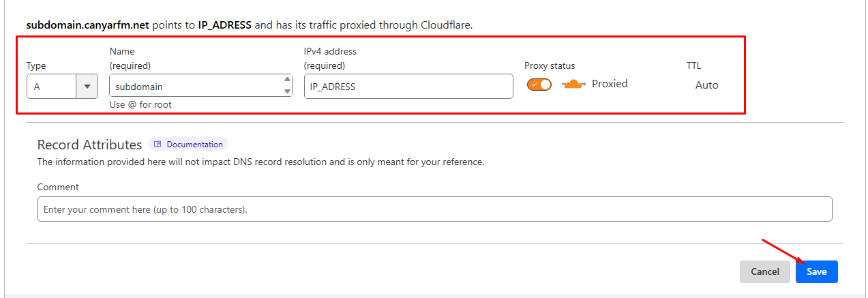The width and height of the screenshot is (868, 298).
Task: Click the book icon beside Documentation
Action: (x=158, y=145)
